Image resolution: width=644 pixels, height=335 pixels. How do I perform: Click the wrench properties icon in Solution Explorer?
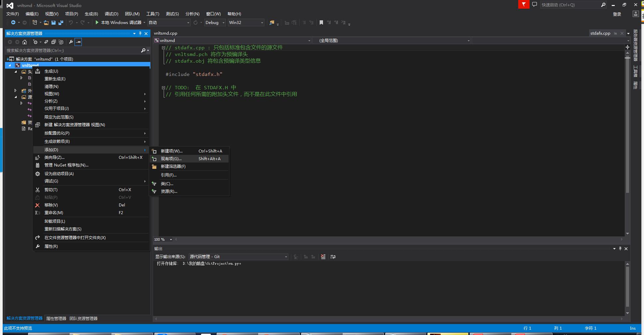71,42
